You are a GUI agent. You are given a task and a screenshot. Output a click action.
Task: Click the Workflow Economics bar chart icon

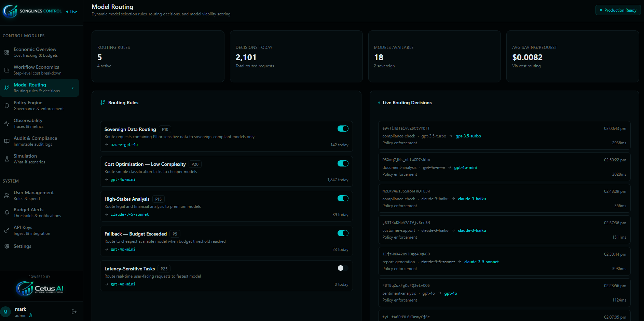tap(7, 70)
